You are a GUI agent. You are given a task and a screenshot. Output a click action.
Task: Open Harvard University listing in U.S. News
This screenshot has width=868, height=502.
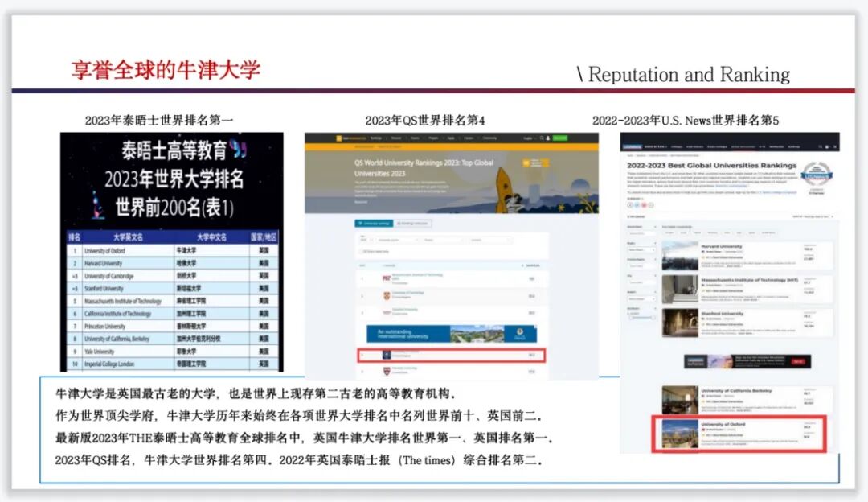coord(747,257)
